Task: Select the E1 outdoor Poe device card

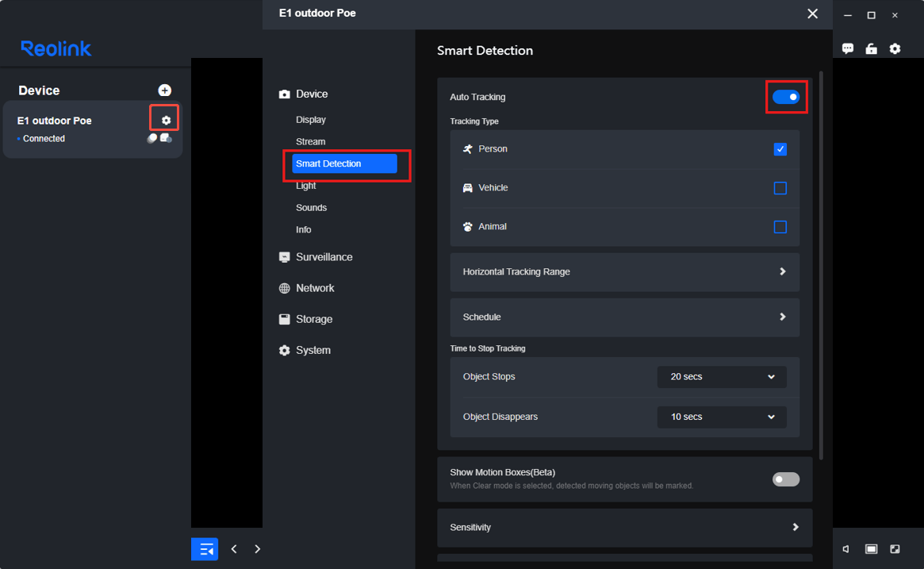Action: click(x=93, y=129)
